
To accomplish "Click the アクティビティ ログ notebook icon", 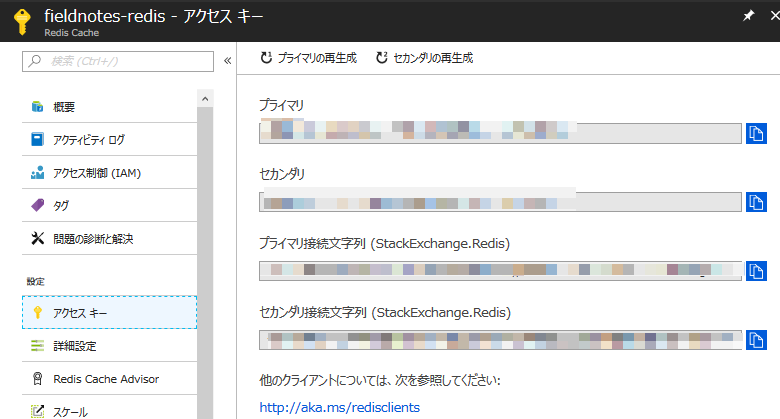I will coord(37,139).
